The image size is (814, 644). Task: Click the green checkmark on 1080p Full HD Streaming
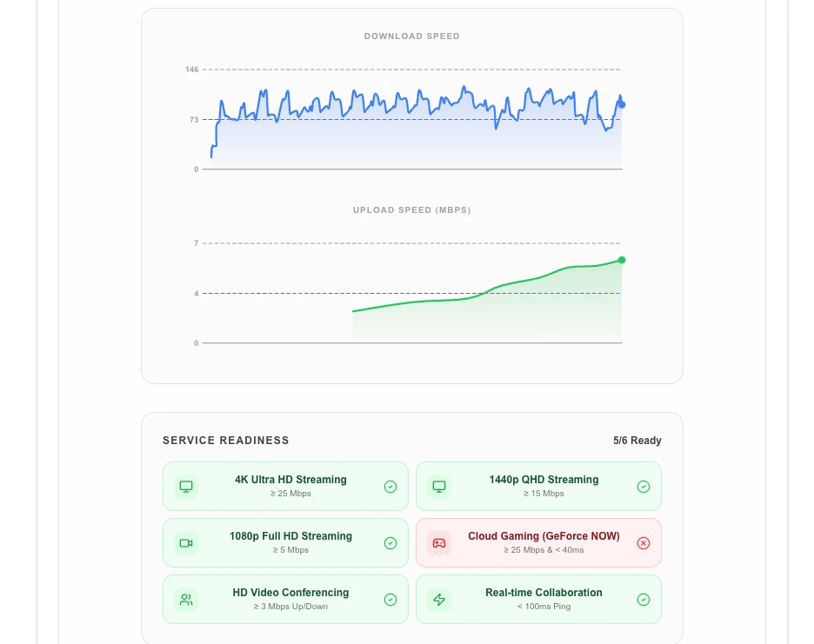coord(390,543)
